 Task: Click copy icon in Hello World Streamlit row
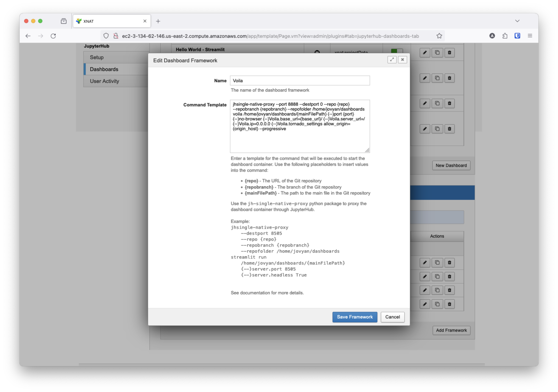coord(437,52)
